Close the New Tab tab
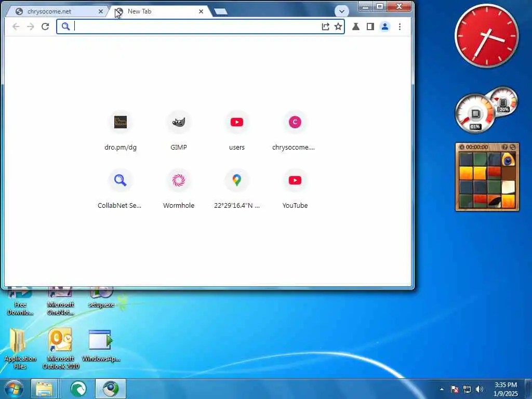Screen dimensions: 532x399 201,11
